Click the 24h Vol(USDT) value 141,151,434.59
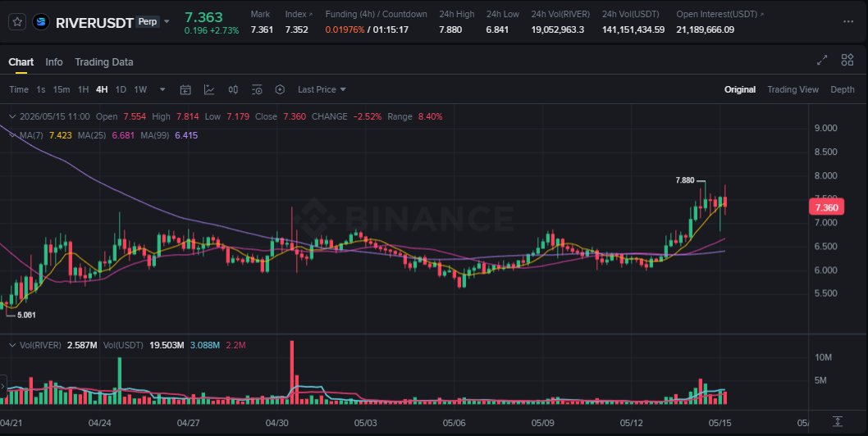The image size is (868, 436). 633,30
